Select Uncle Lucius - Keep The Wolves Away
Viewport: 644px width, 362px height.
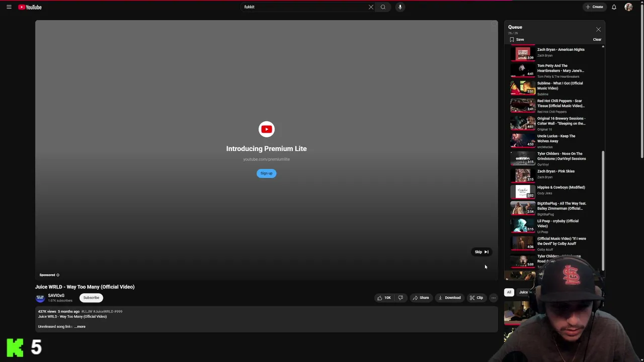[555, 141]
